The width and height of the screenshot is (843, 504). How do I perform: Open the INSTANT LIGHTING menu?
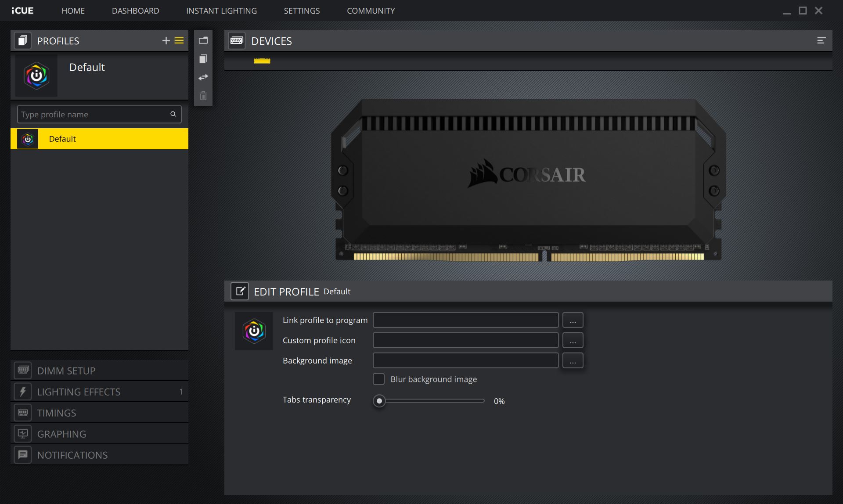pyautogui.click(x=221, y=11)
